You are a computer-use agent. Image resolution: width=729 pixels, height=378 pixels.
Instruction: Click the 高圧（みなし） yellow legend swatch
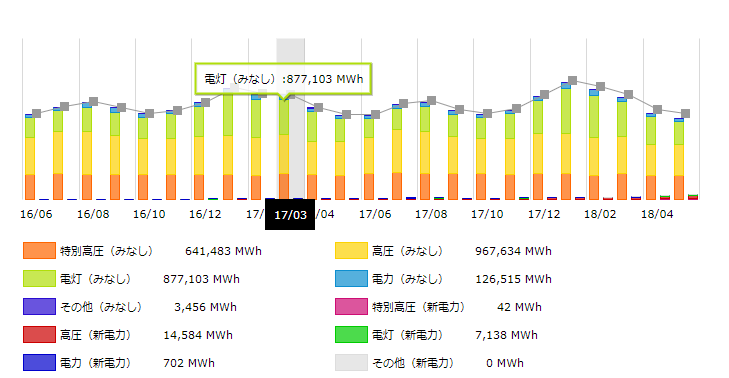point(351,251)
